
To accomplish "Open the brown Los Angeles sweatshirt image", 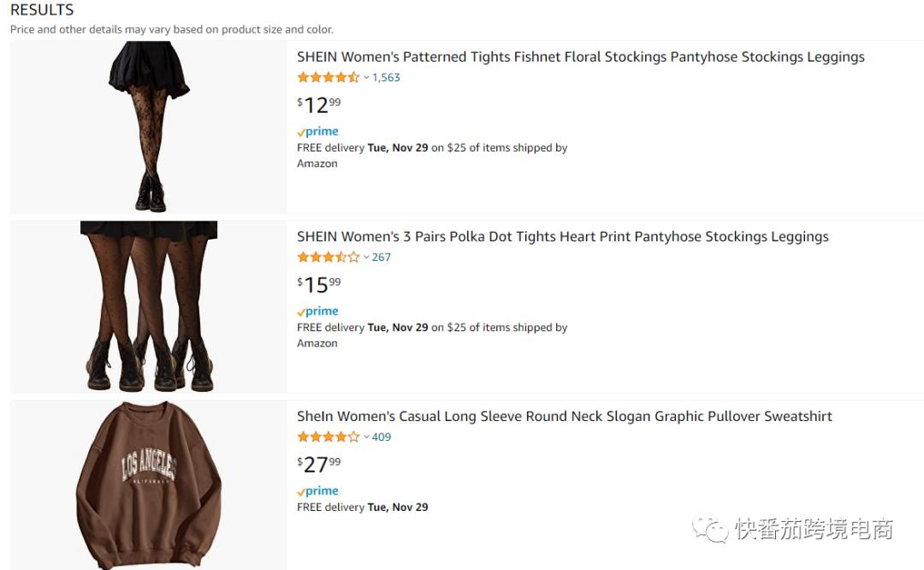I will [x=149, y=484].
